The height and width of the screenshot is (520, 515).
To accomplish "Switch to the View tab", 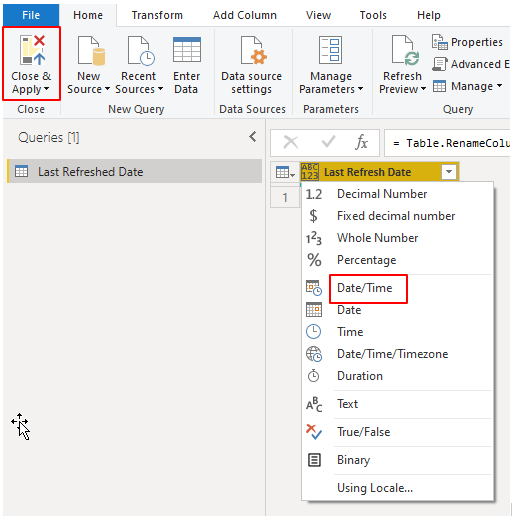I will (x=318, y=15).
